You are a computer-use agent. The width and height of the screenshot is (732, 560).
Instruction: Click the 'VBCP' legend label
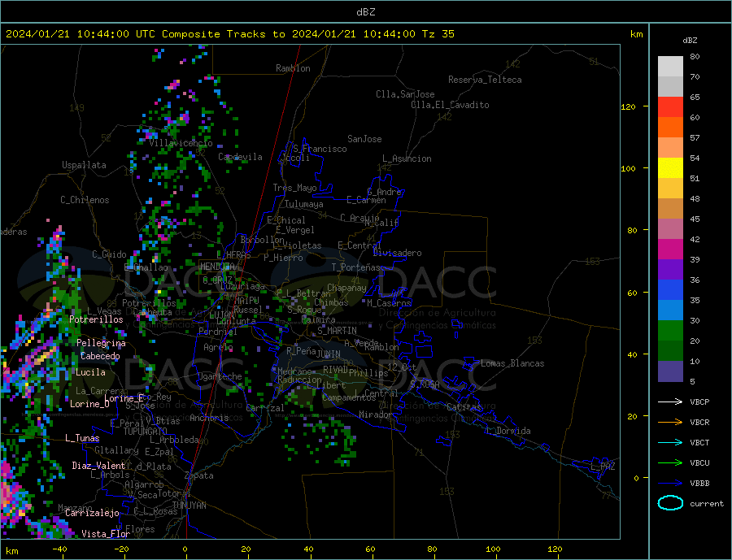click(699, 402)
